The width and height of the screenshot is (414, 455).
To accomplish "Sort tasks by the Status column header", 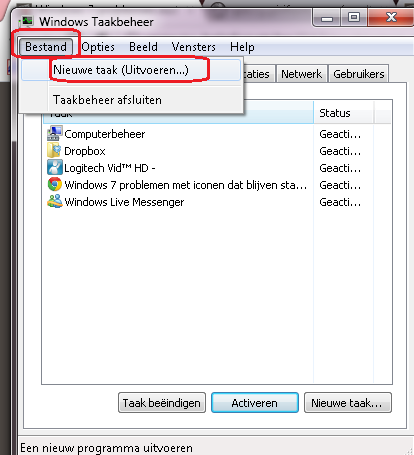I will [x=344, y=113].
